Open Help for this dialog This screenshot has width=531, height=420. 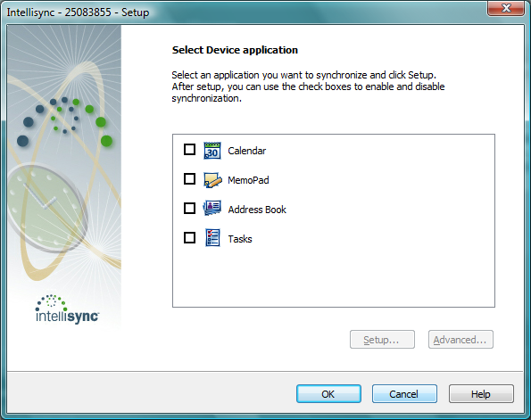[x=481, y=394]
